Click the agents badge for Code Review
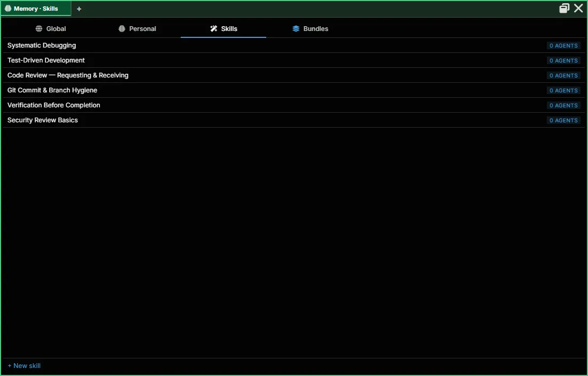Screen dimensions: 588x376 (563, 76)
